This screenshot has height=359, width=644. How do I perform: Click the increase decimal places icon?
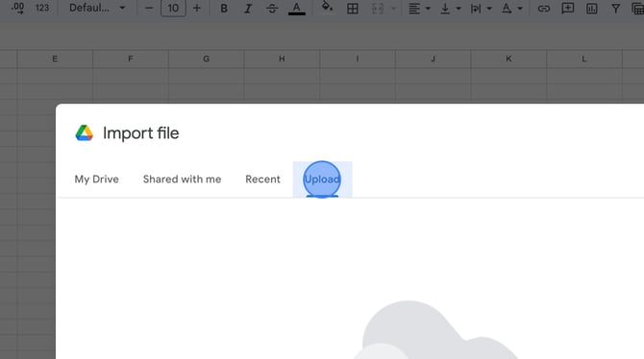[x=17, y=8]
